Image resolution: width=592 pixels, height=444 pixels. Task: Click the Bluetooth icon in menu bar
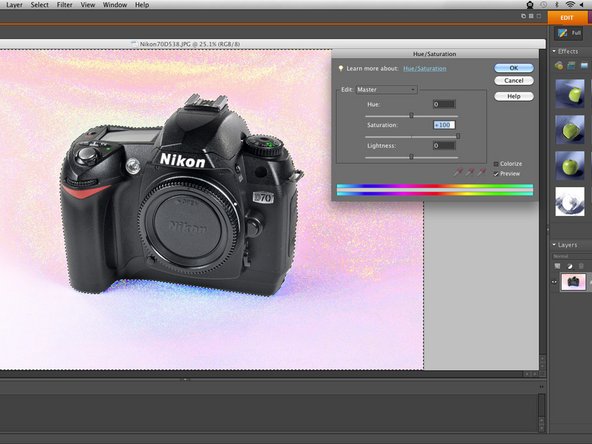[556, 5]
